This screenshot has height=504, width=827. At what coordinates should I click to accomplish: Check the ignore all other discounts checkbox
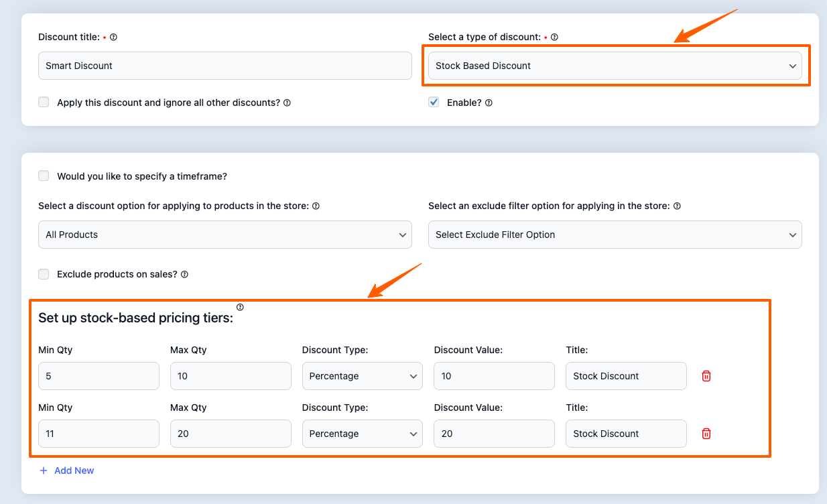44,103
